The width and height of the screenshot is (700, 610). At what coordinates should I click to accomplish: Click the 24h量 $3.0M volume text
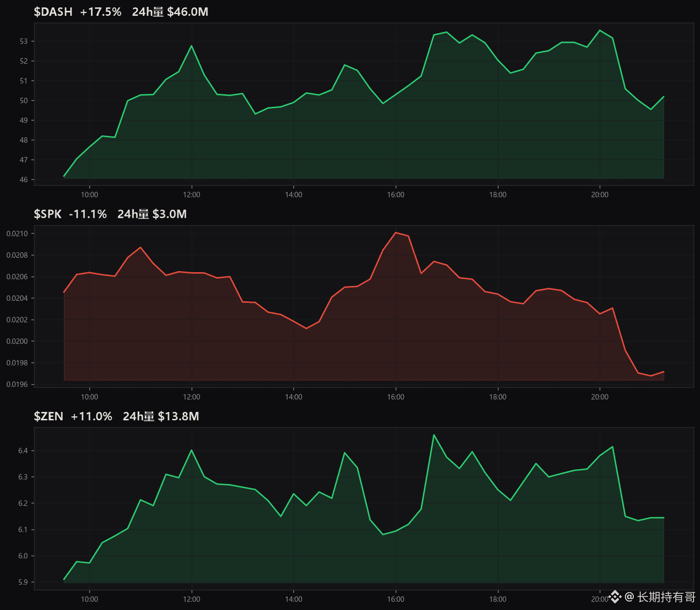point(152,214)
